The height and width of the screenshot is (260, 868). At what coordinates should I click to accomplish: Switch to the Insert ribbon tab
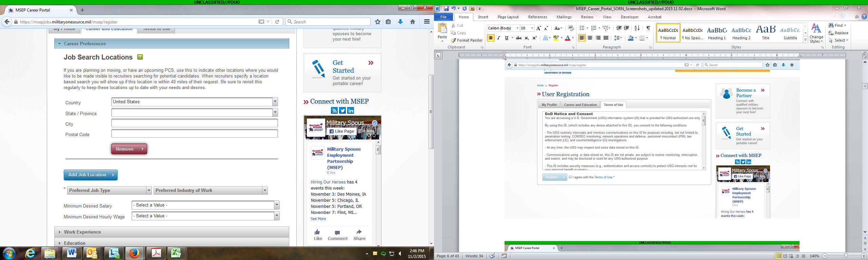[483, 17]
